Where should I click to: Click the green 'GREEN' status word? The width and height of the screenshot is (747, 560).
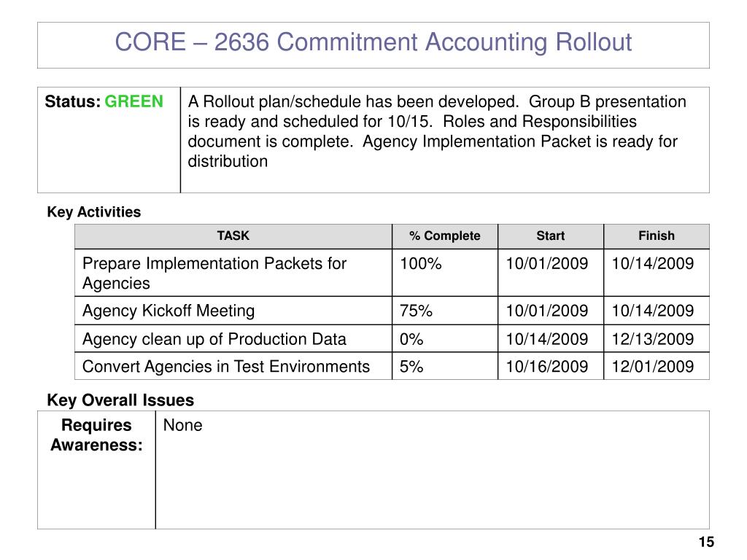(x=134, y=101)
